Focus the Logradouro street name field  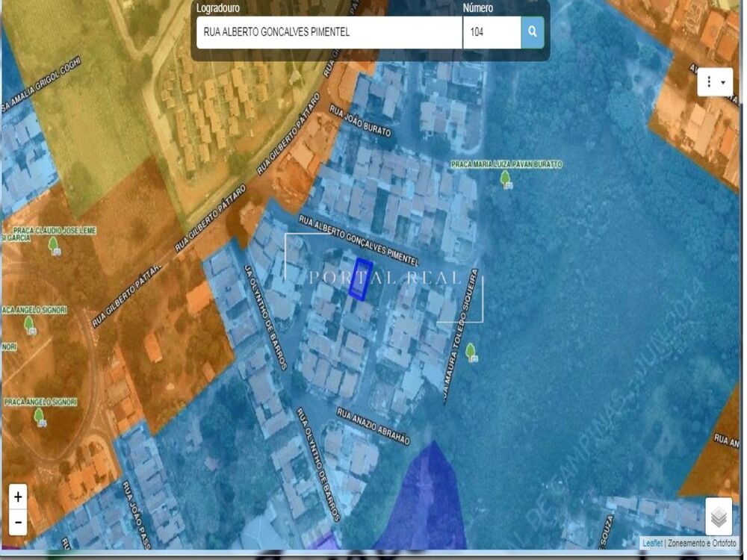(x=329, y=32)
